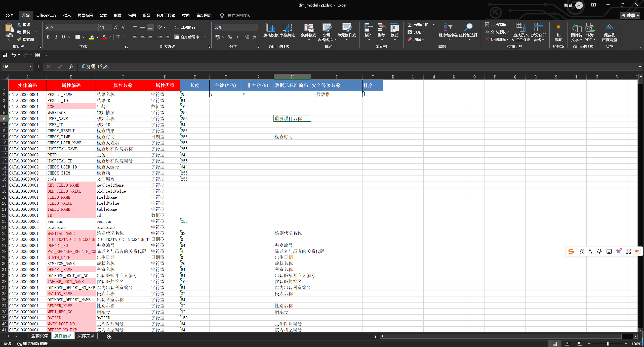Image resolution: width=644 pixels, height=347 pixels.
Task: Toggle Bold formatting
Action: click(48, 37)
